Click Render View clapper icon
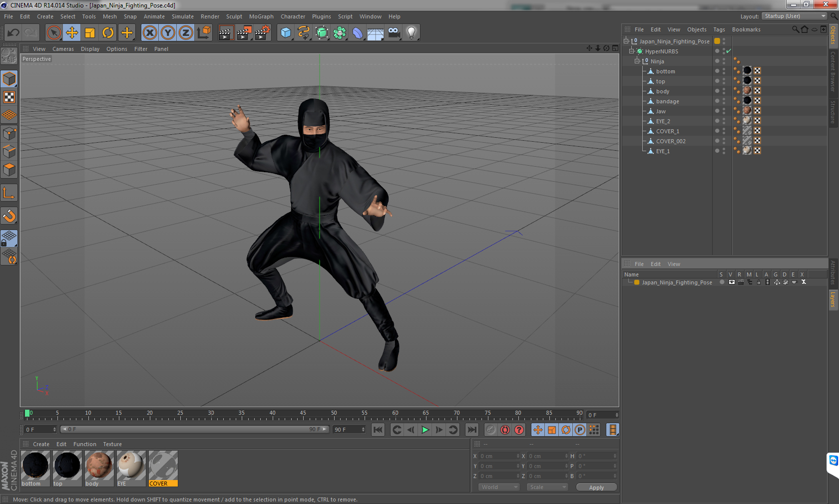The width and height of the screenshot is (839, 504). coord(226,33)
